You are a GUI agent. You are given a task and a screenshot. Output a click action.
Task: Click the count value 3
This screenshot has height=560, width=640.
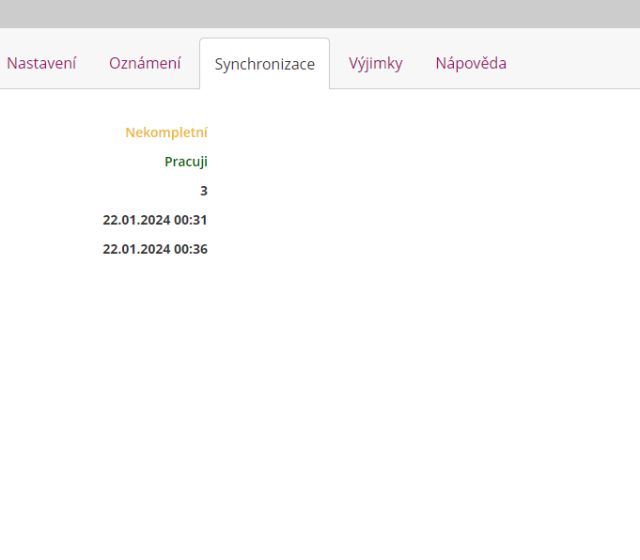(204, 190)
